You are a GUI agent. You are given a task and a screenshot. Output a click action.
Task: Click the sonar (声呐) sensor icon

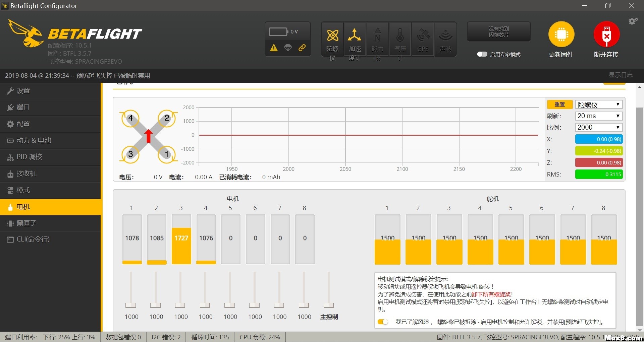[445, 40]
